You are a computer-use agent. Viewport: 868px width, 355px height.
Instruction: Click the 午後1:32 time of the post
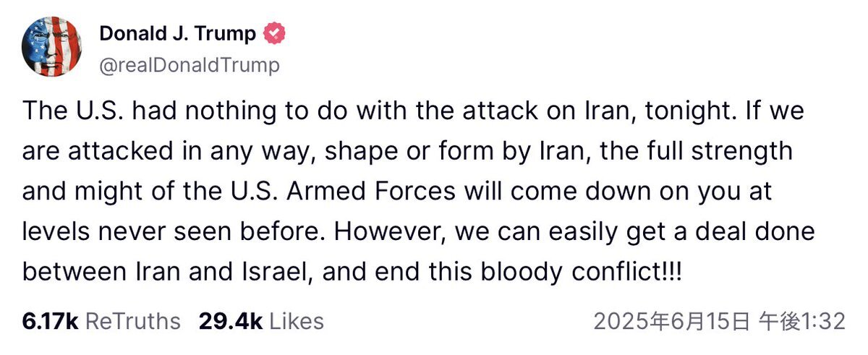[801, 322]
